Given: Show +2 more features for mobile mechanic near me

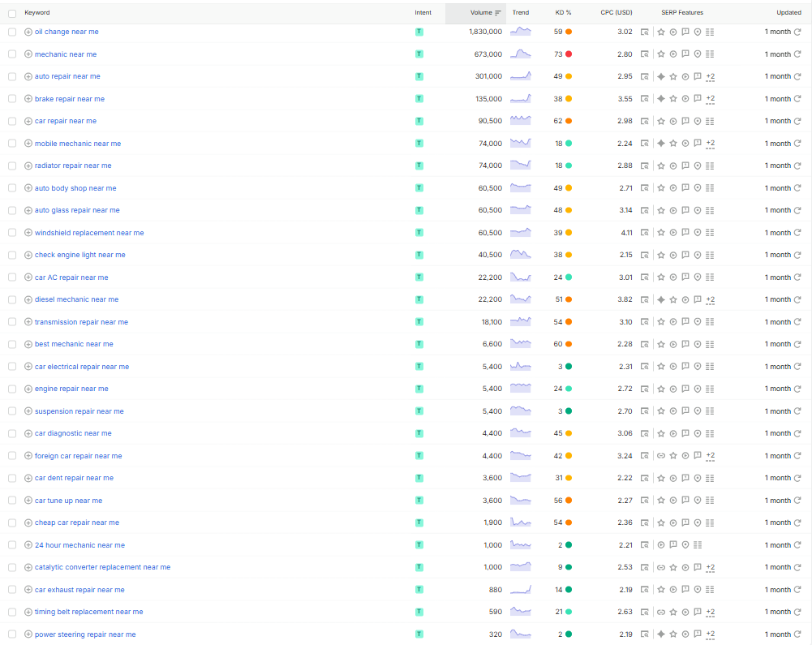Looking at the screenshot, I should pyautogui.click(x=711, y=144).
